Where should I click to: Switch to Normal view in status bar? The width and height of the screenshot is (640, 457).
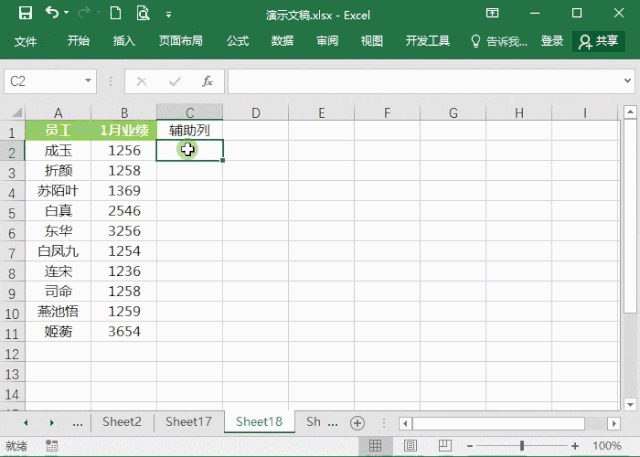tap(376, 446)
